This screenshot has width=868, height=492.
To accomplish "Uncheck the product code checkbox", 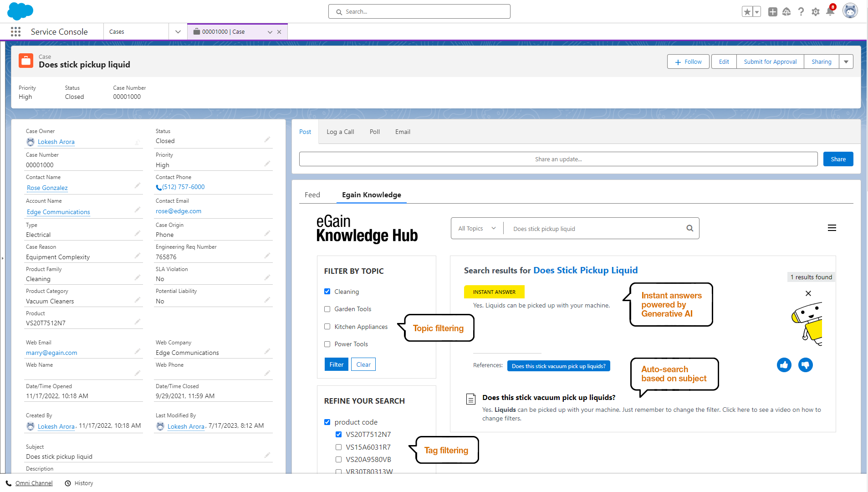I will tap(327, 422).
